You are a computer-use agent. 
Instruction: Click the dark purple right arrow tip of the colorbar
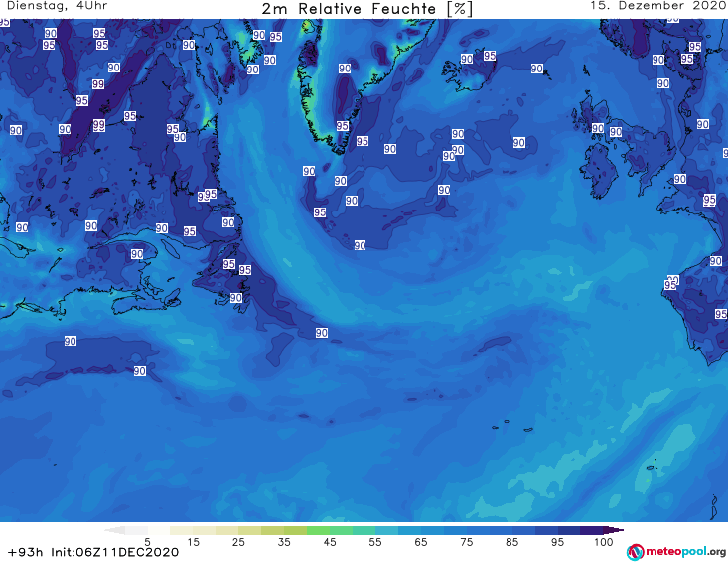(614, 530)
